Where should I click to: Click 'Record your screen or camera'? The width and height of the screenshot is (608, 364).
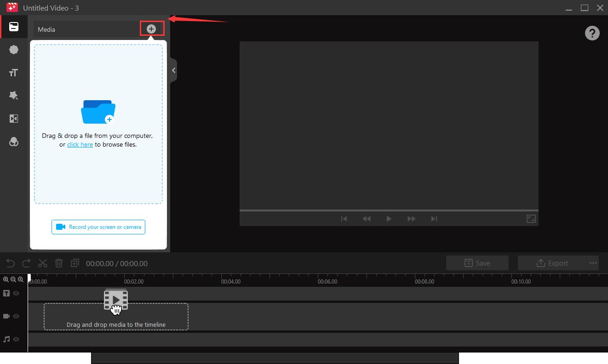(x=98, y=227)
